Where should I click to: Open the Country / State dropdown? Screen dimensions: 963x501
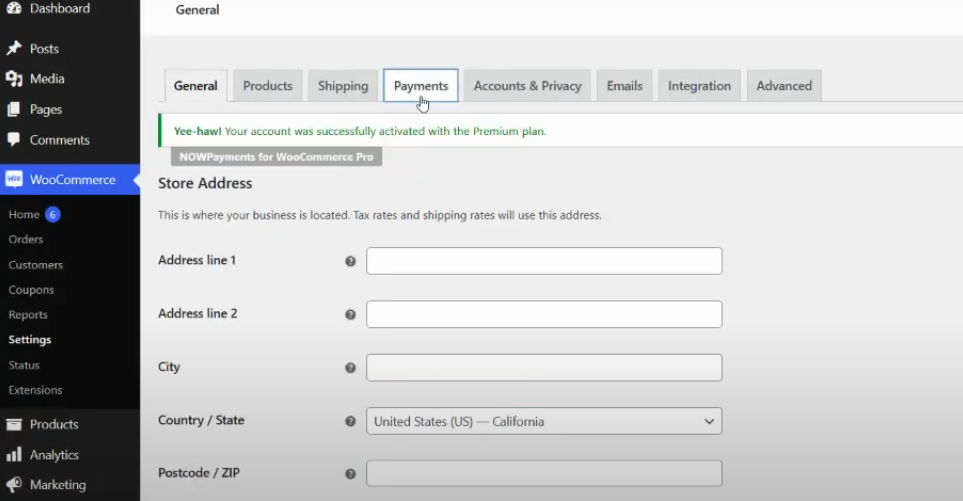[x=544, y=422]
